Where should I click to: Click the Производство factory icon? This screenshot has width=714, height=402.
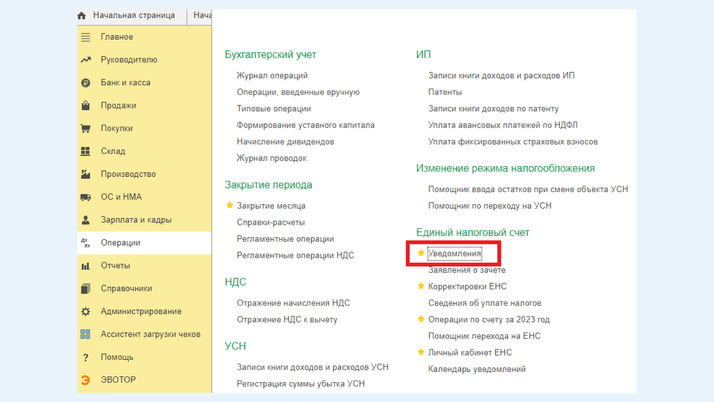coord(86,174)
